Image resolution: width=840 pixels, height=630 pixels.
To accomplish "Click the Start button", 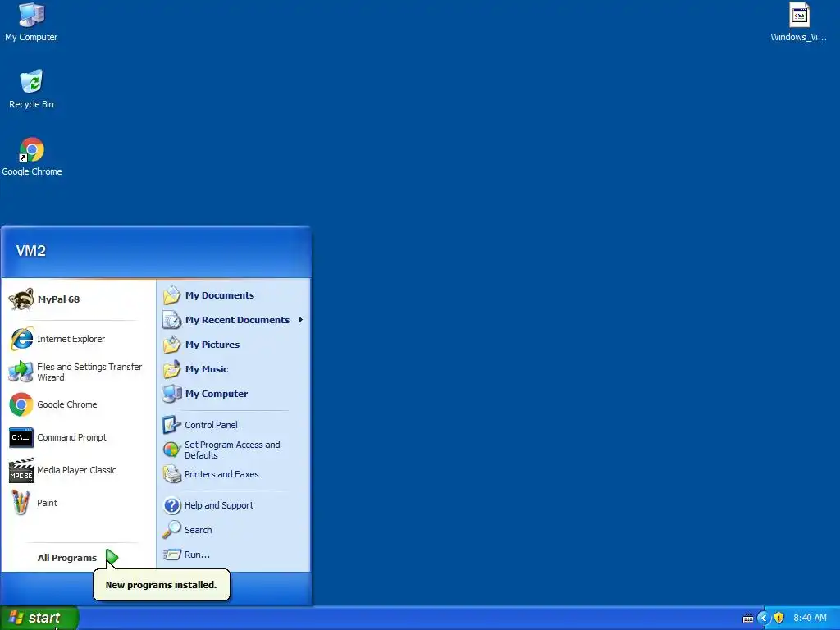I will pyautogui.click(x=39, y=618).
